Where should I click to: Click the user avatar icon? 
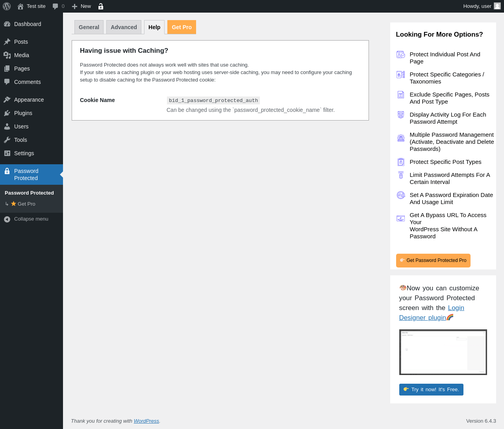click(497, 6)
